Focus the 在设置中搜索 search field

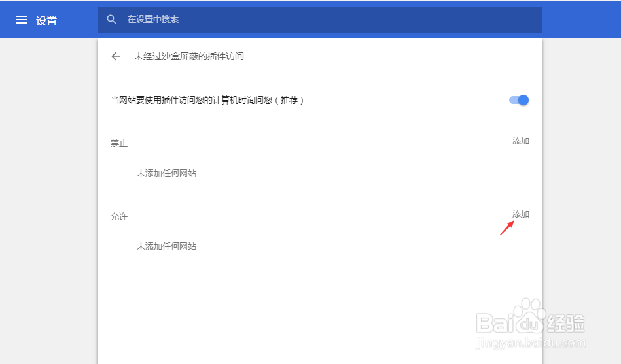[319, 20]
